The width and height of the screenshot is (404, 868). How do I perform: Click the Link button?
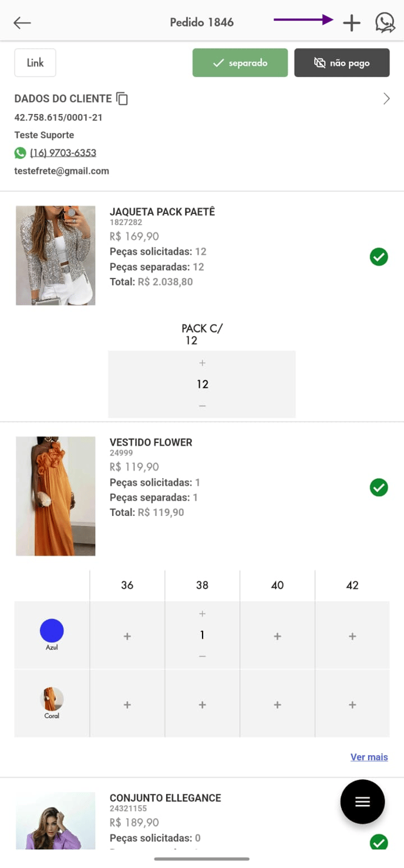pos(35,63)
